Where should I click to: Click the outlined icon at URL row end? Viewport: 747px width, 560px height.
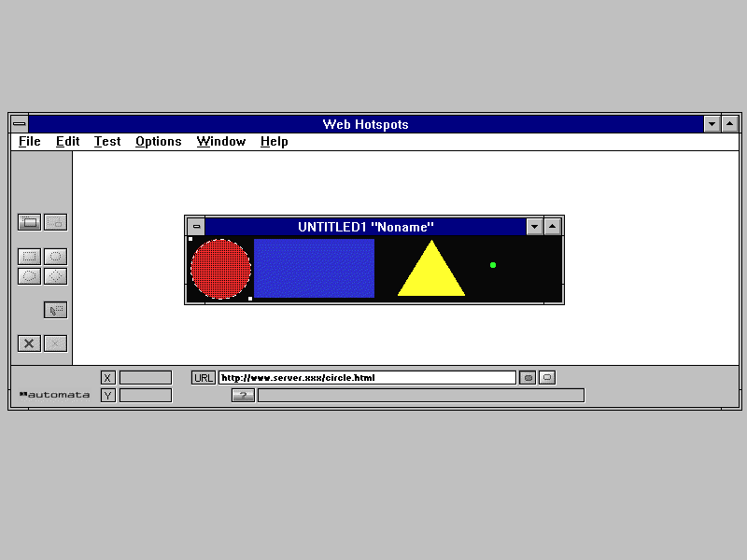[x=547, y=378]
